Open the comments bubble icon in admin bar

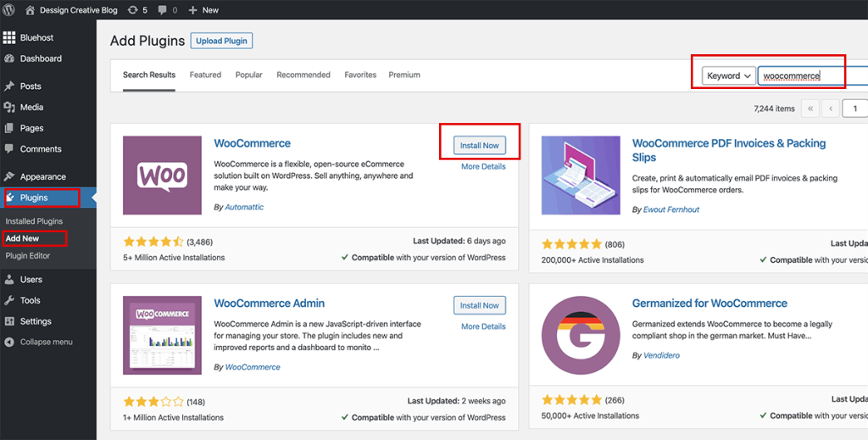163,10
